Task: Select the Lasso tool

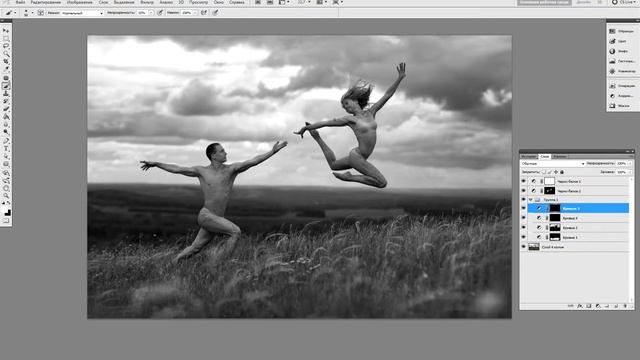Action: click(6, 46)
